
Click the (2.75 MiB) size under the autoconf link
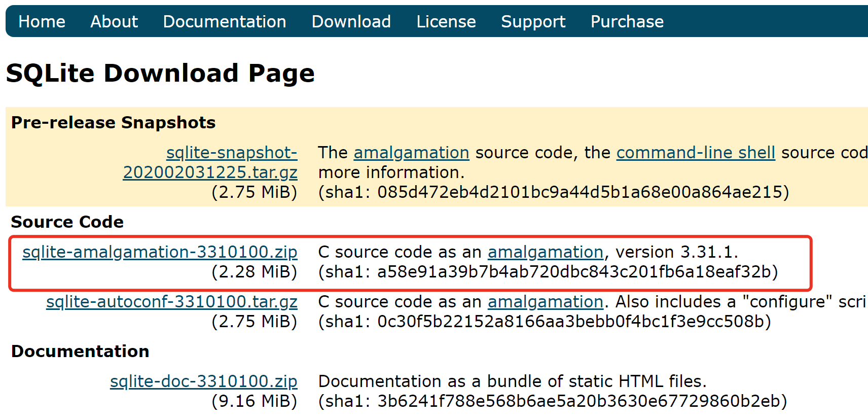(255, 322)
